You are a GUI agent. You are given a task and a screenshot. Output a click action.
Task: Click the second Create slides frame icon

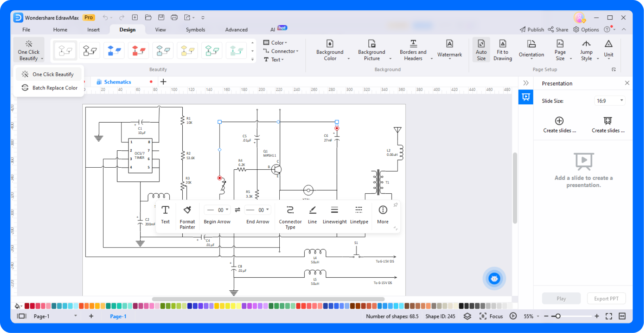coord(608,121)
